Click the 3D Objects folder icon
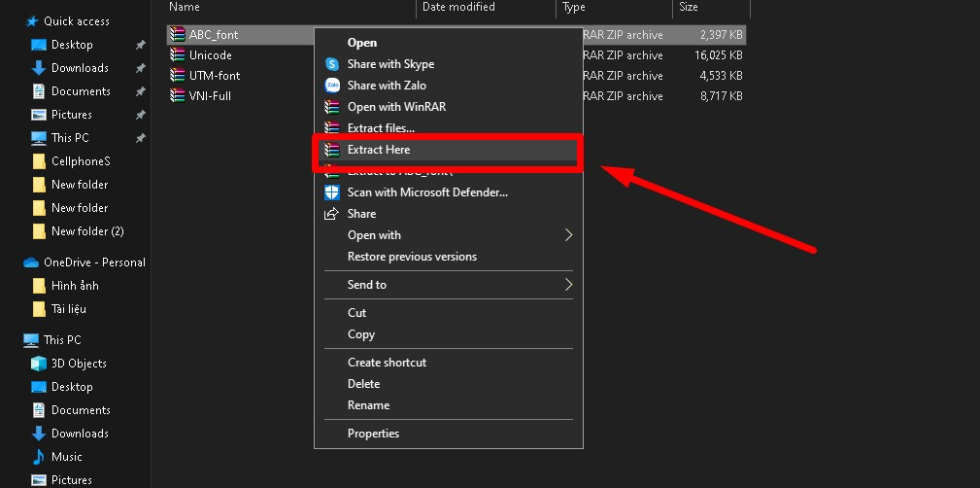The height and width of the screenshot is (488, 980). coord(39,364)
